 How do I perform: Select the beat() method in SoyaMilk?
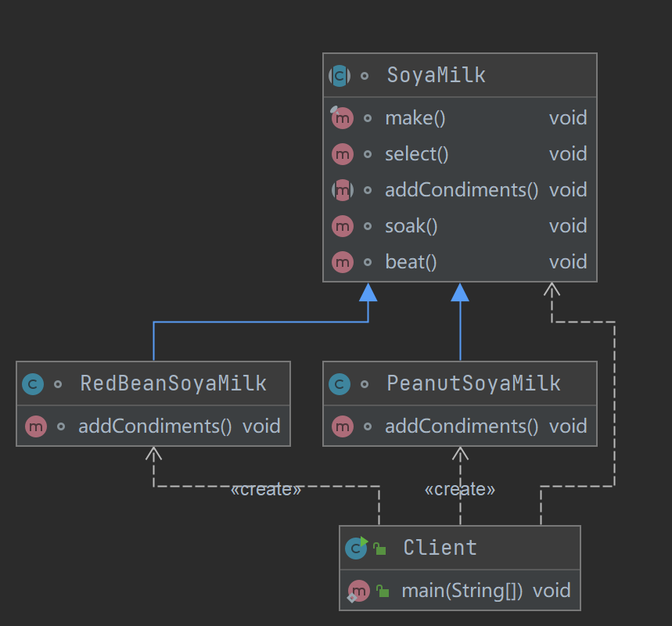pos(411,262)
